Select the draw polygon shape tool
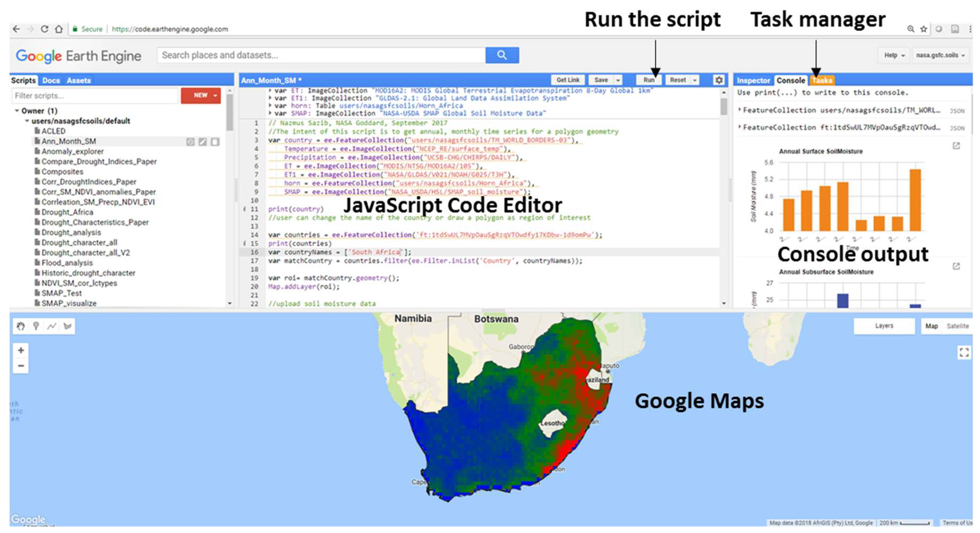Image resolution: width=980 pixels, height=533 pixels. 67,326
